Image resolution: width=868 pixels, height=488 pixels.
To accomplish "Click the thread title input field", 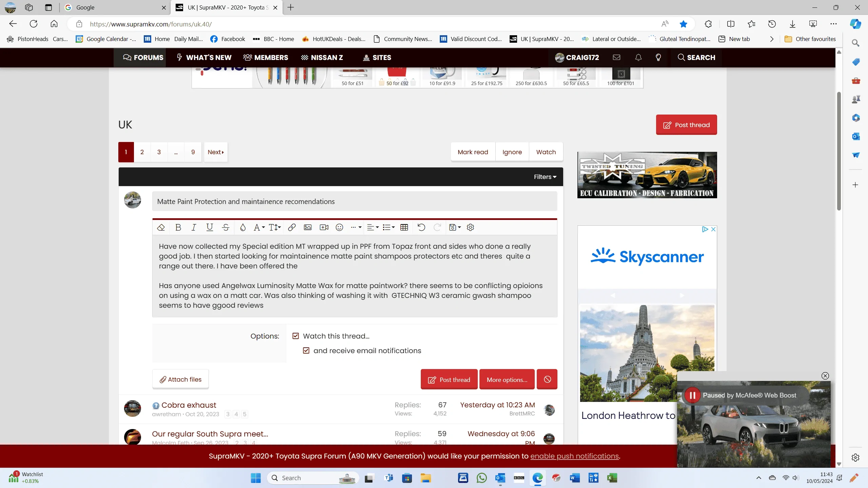I will [x=354, y=201].
